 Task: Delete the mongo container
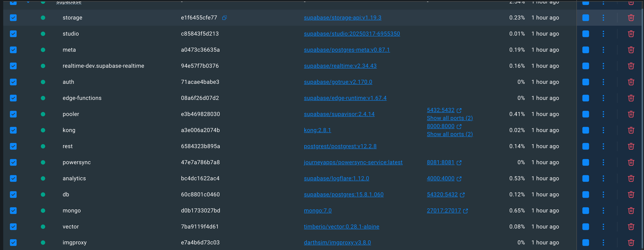631,210
